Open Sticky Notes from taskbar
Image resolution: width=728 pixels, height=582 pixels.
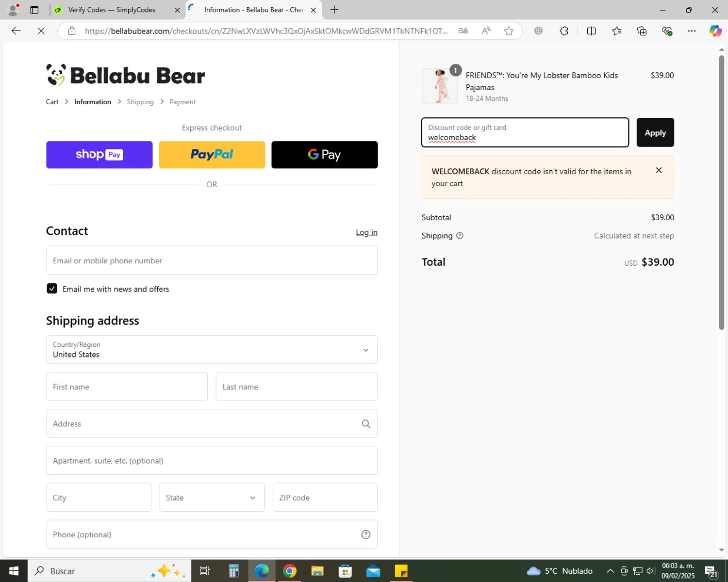(401, 571)
